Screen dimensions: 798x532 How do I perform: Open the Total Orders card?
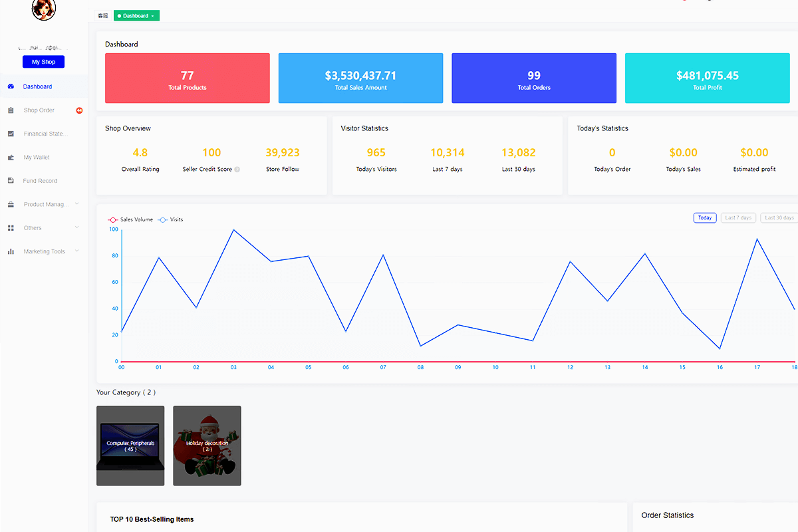pyautogui.click(x=534, y=78)
